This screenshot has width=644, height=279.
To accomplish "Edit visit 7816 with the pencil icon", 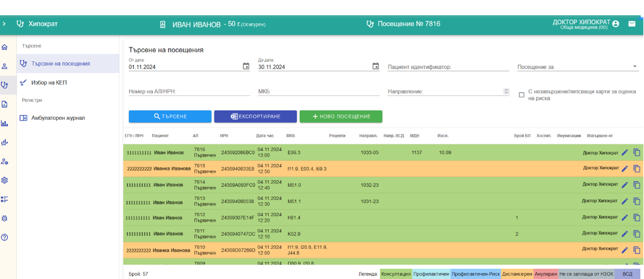I will [625, 152].
